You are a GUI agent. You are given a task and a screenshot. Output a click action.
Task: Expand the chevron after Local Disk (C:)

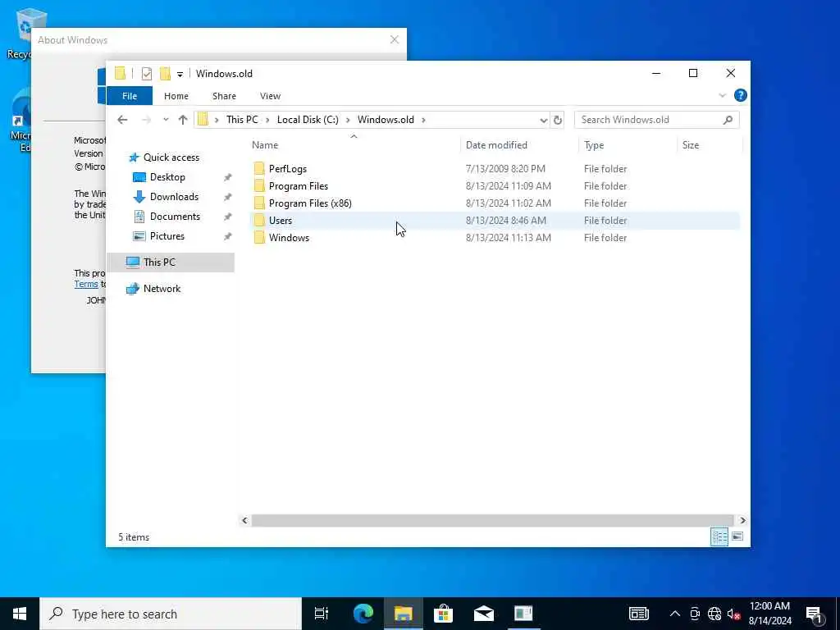click(x=348, y=120)
